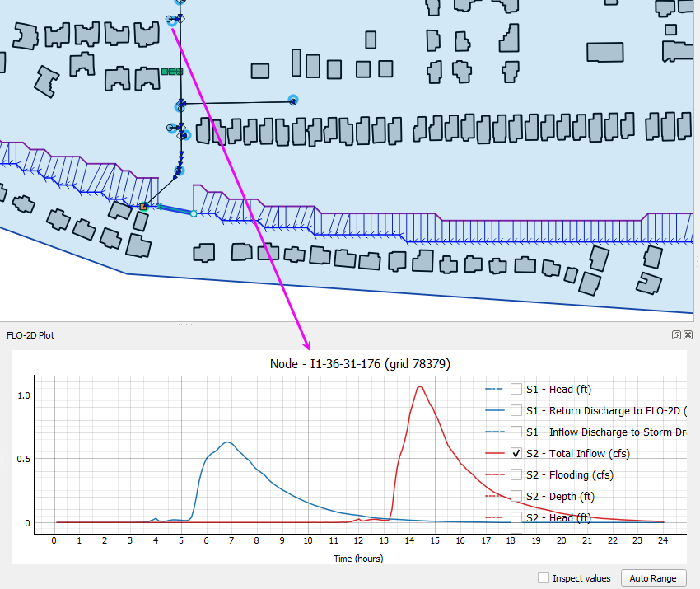The width and height of the screenshot is (700, 589).
Task: Select storm drain junction where horizontal pipe joins
Action: coord(180,105)
